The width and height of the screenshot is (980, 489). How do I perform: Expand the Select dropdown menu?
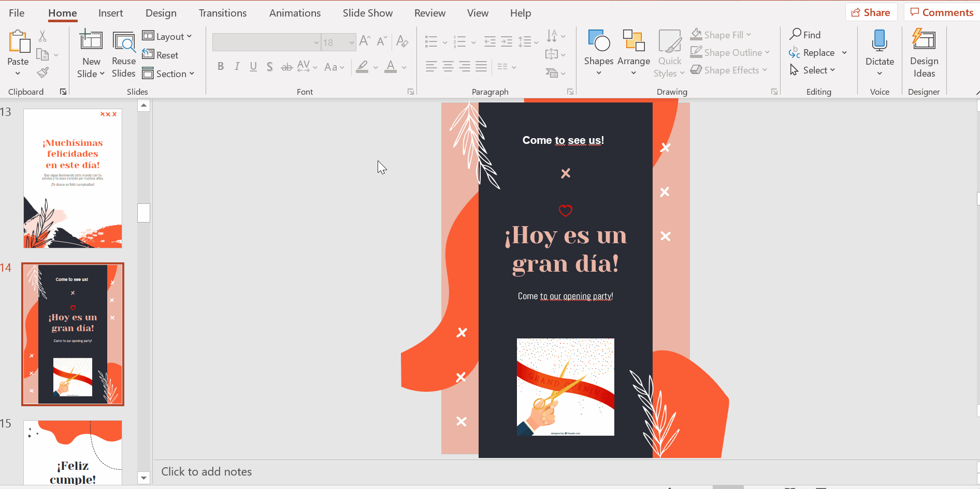[813, 70]
